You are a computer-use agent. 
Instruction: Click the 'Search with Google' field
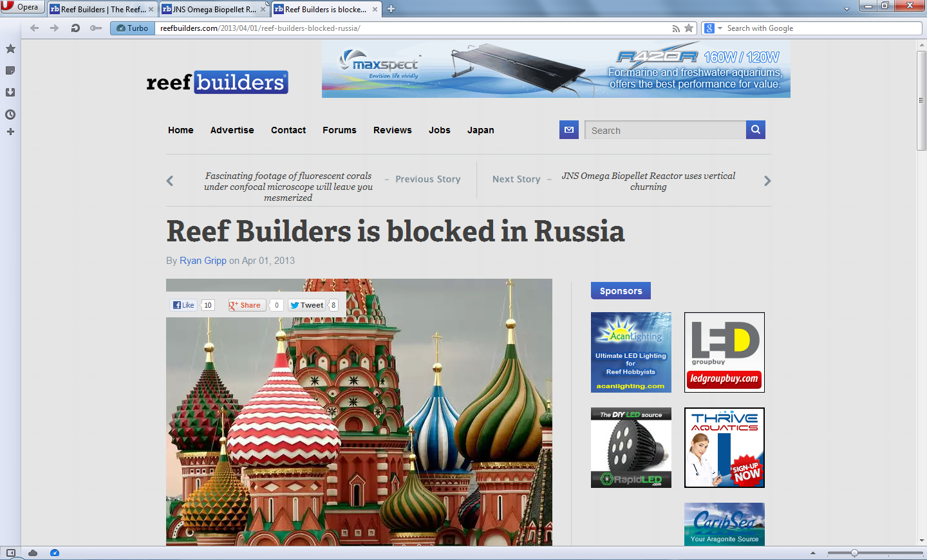[823, 28]
